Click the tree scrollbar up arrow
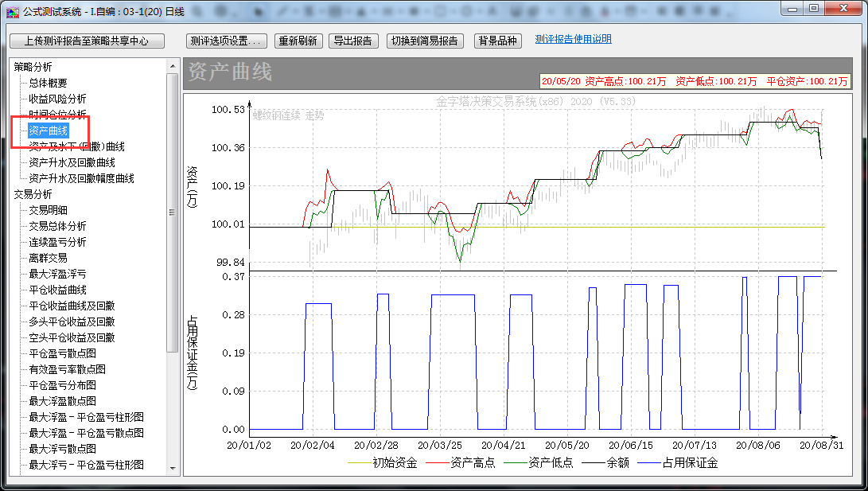 [x=172, y=66]
